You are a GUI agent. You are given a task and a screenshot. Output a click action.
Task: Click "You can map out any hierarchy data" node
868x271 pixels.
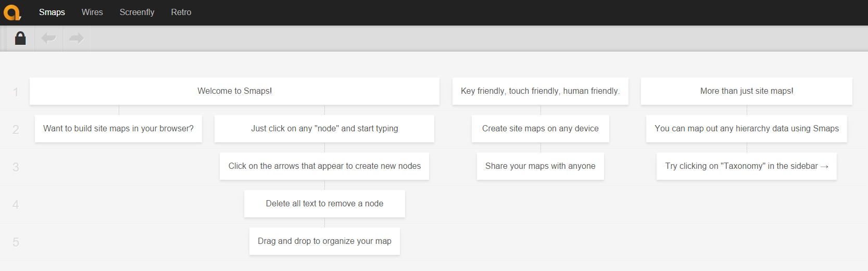pyautogui.click(x=747, y=129)
